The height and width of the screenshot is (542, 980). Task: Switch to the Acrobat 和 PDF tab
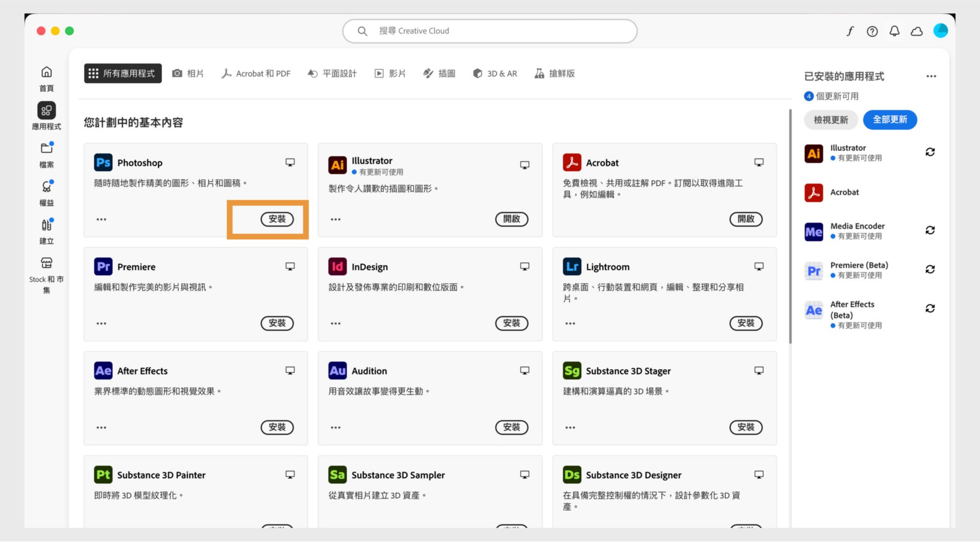pos(256,73)
